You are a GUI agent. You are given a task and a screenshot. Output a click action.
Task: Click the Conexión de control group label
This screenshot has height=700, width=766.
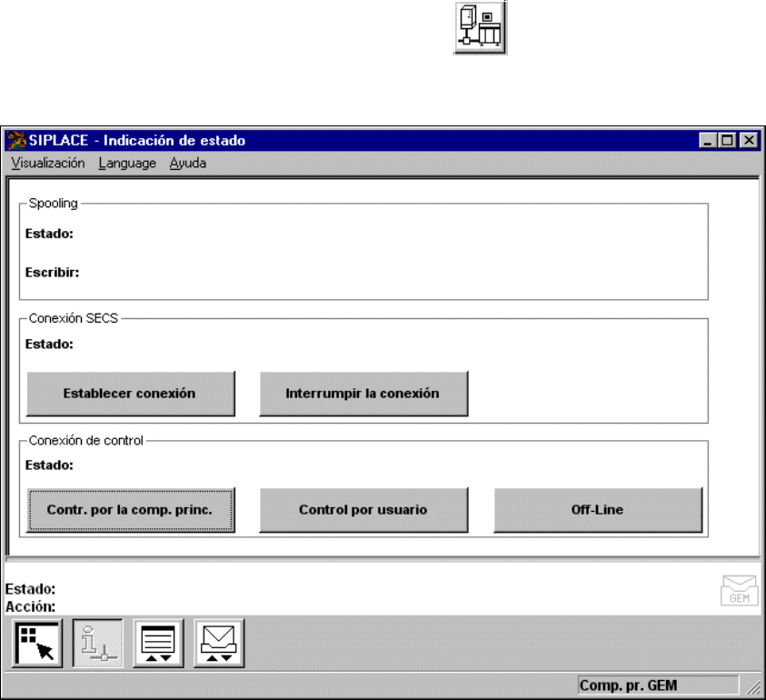click(86, 440)
